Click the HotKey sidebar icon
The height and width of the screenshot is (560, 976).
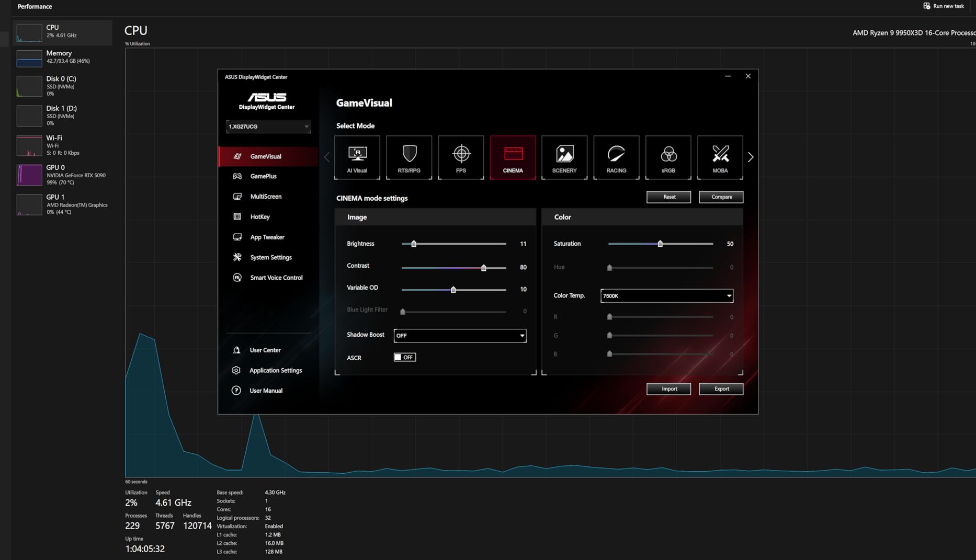coord(237,216)
